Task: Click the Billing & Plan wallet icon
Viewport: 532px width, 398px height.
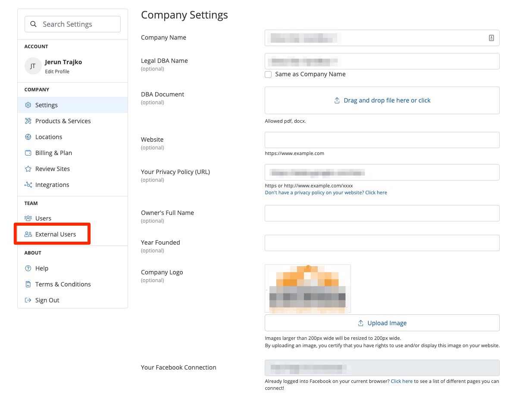Action: (28, 153)
